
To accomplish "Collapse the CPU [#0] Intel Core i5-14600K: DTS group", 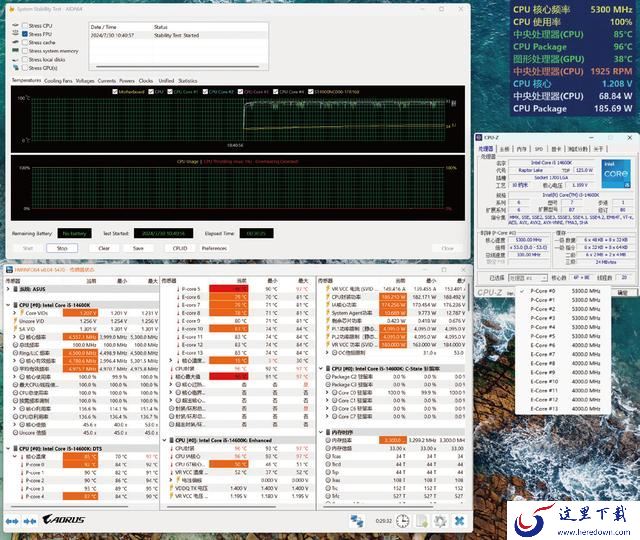I will tap(9, 447).
